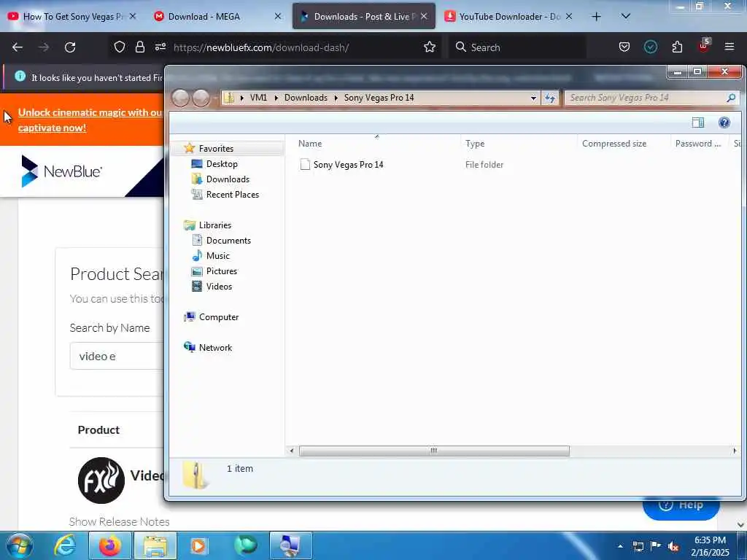The image size is (747, 560).
Task: Click Unlock cinematic magic banner link
Action: coord(90,120)
